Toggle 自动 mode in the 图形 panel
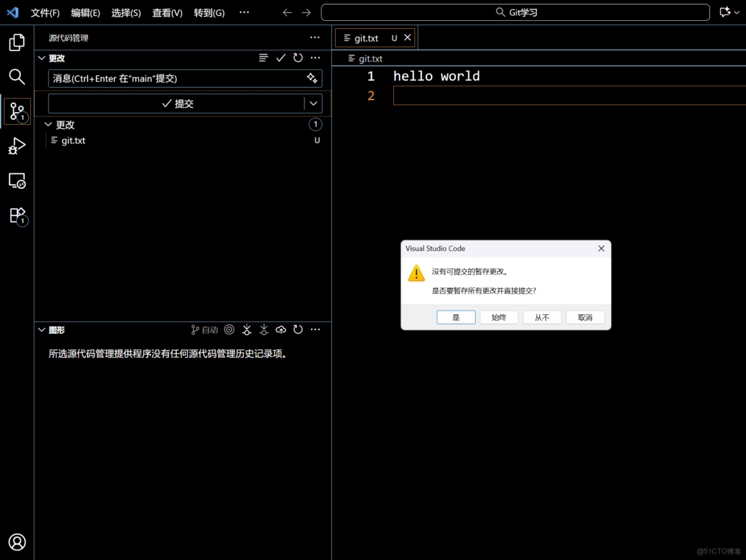This screenshot has width=746, height=560. [204, 329]
